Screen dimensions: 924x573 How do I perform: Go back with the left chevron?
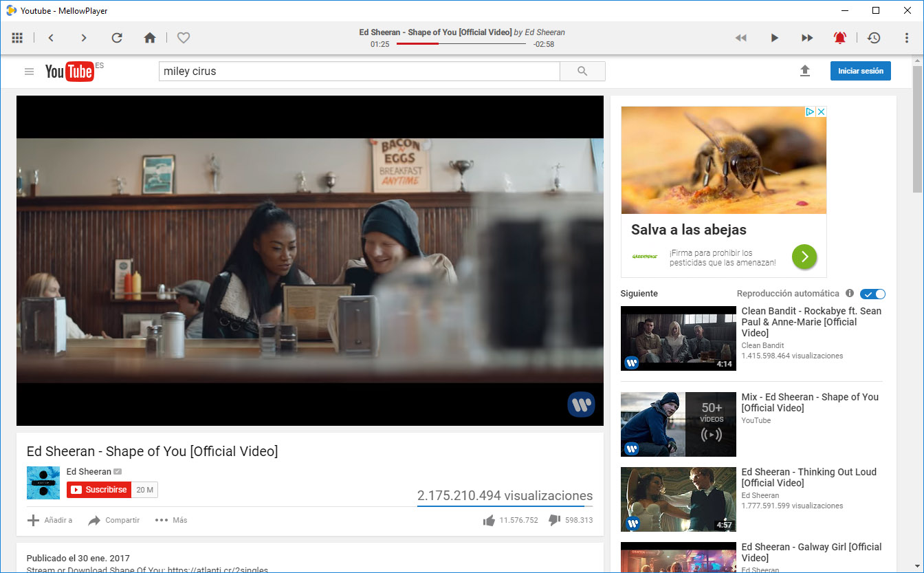click(x=51, y=38)
